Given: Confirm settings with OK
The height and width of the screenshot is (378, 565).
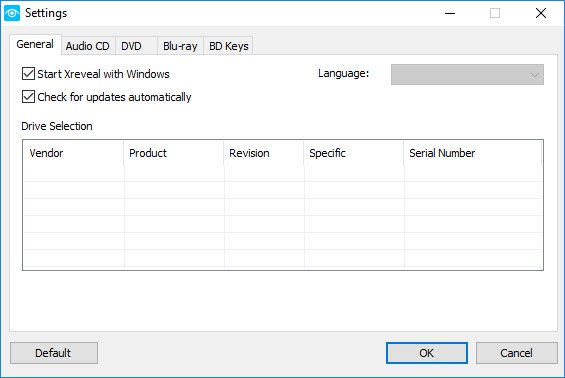Looking at the screenshot, I should point(427,353).
